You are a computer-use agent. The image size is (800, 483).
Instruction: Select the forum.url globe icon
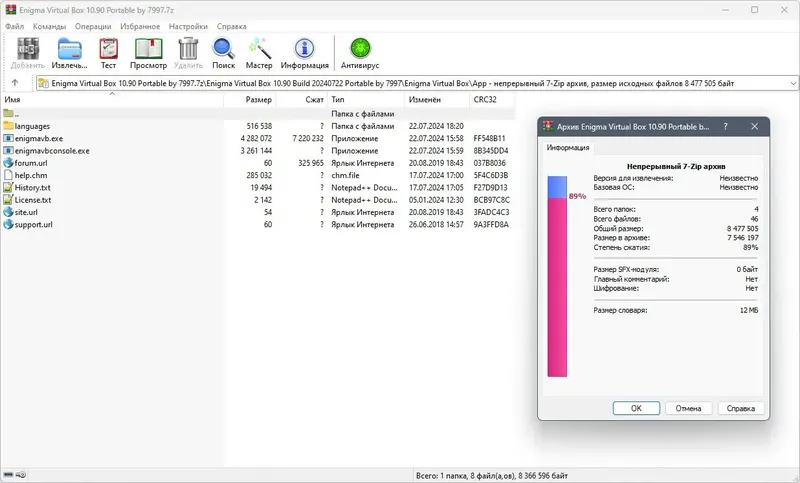point(8,163)
